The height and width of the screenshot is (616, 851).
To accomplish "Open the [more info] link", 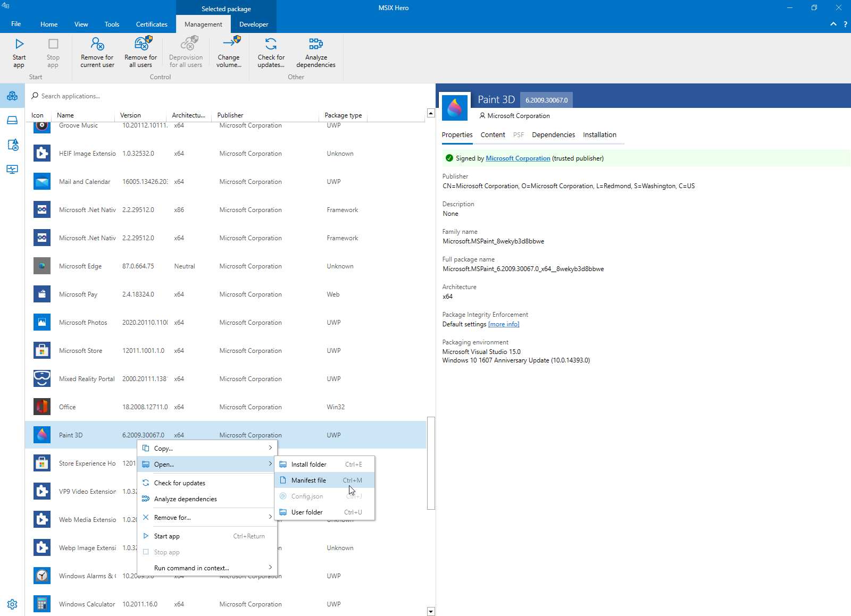I will tap(504, 324).
